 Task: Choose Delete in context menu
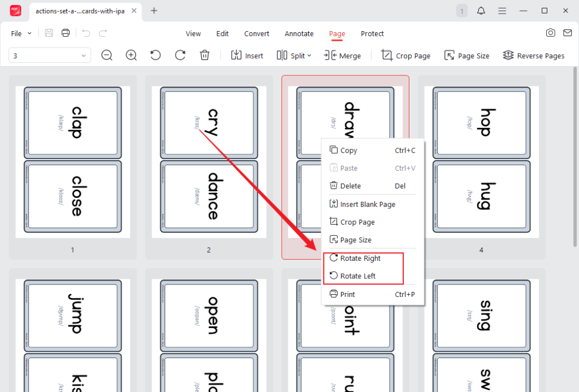[x=373, y=186]
